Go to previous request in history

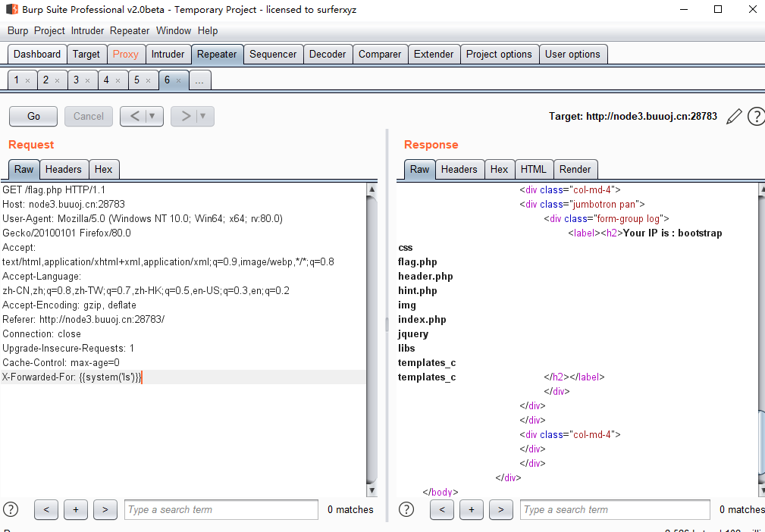tap(135, 116)
